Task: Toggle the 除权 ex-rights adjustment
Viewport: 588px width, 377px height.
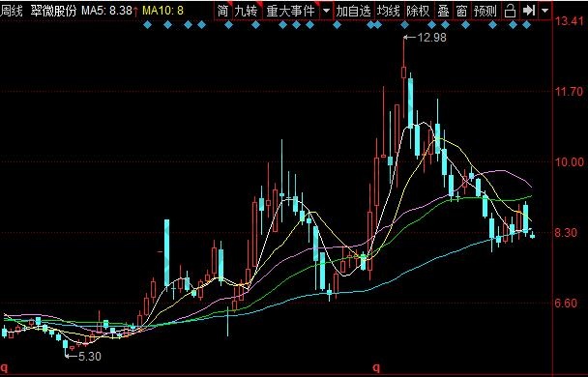Action: [418, 11]
